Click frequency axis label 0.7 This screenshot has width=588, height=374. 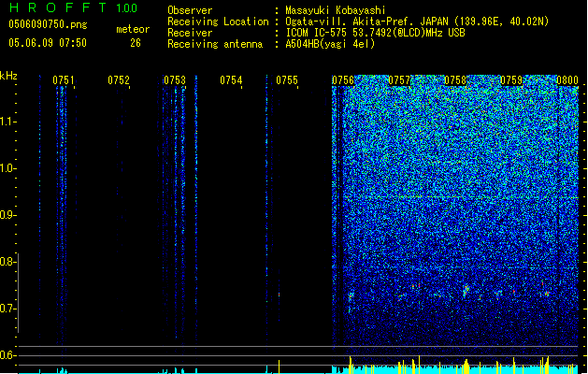[x=7, y=309]
